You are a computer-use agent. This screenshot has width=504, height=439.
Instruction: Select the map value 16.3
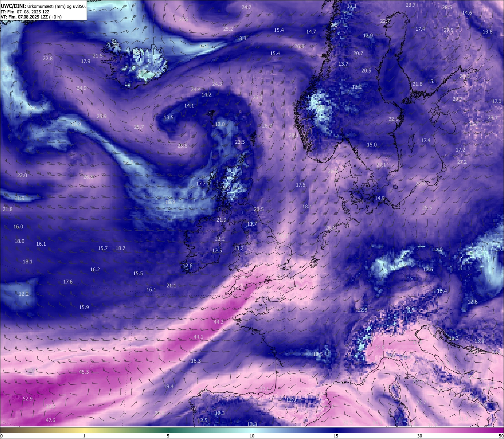coord(196,361)
